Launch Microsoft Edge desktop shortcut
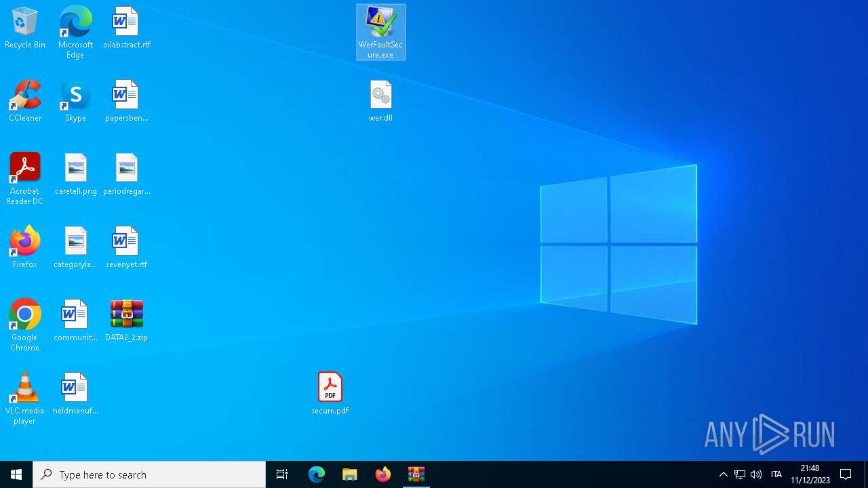Viewport: 868px width, 488px height. [75, 33]
